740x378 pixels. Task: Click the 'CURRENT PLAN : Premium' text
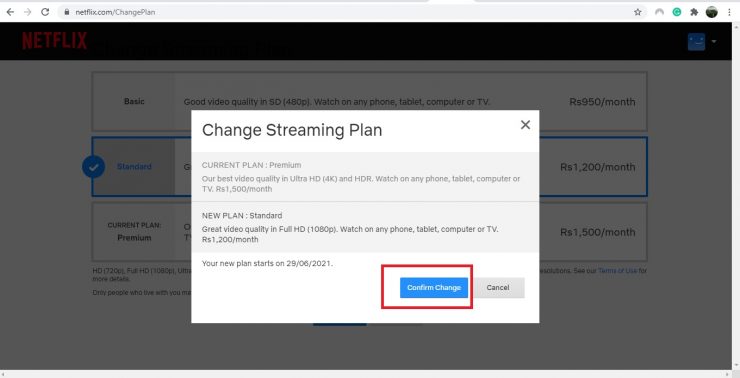point(251,165)
